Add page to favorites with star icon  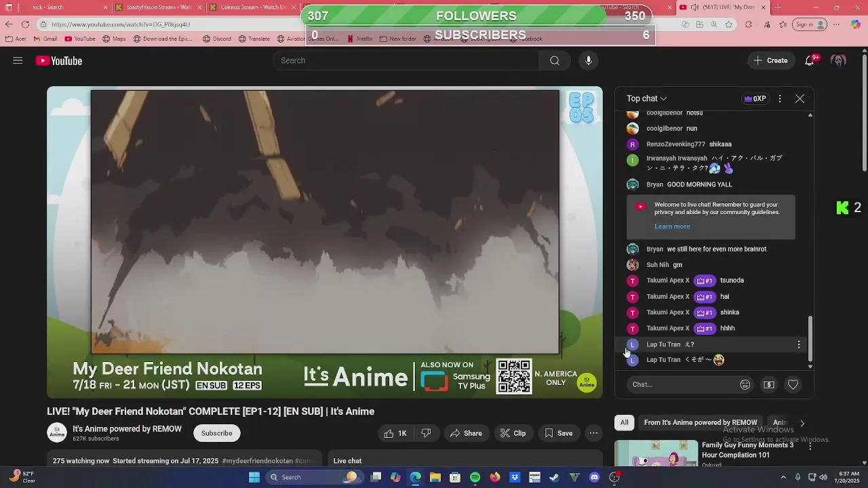click(729, 24)
